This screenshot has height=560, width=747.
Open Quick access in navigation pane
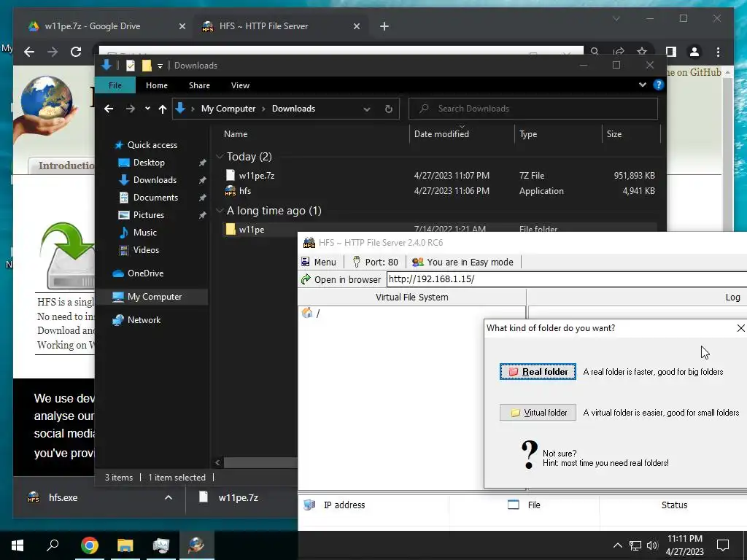point(146,145)
